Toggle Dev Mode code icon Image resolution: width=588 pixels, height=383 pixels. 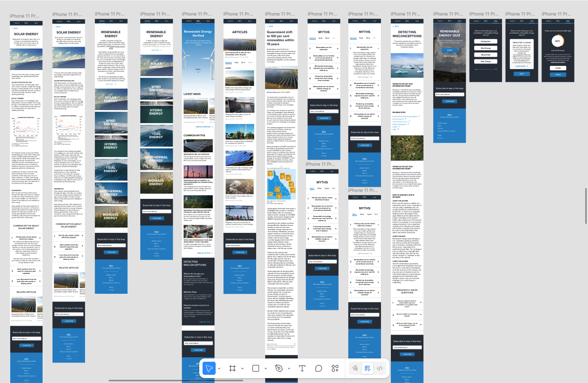coord(380,368)
